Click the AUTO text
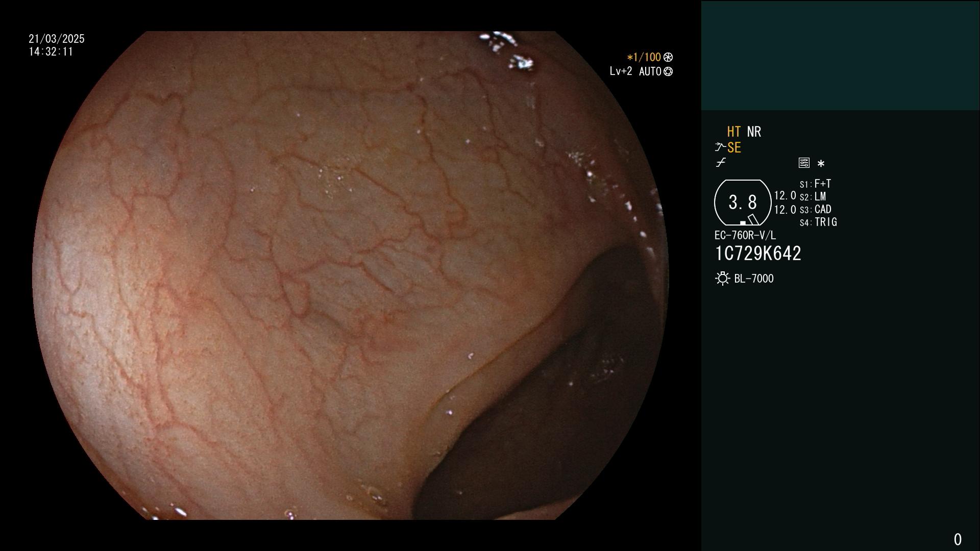This screenshot has width=980, height=551. click(x=650, y=71)
